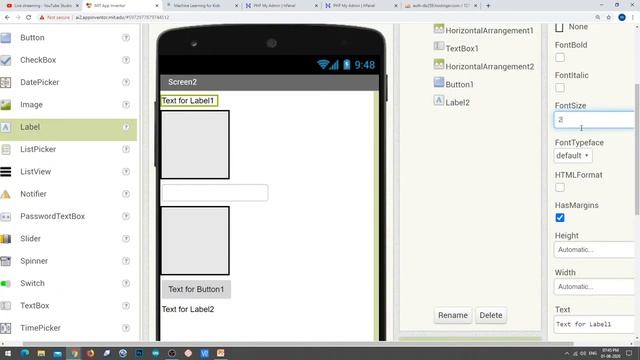Reload the browser page
This screenshot has width=640, height=360.
click(29, 18)
